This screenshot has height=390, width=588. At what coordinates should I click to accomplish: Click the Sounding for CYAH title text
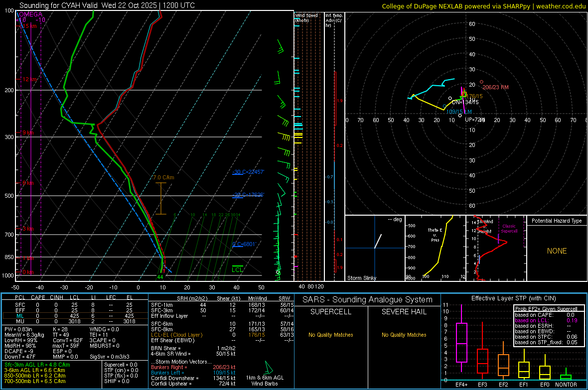pos(107,5)
